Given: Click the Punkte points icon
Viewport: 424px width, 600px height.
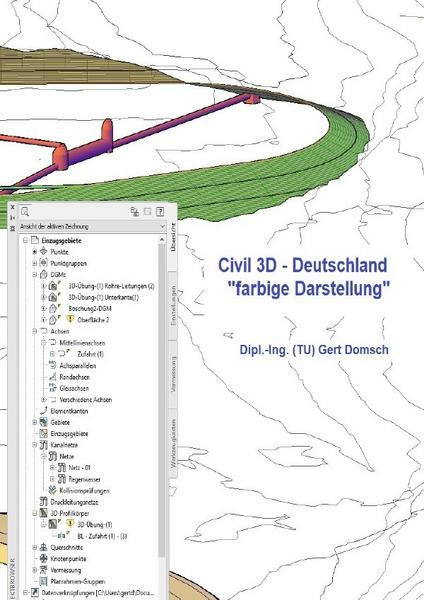Looking at the screenshot, I should coord(44,251).
